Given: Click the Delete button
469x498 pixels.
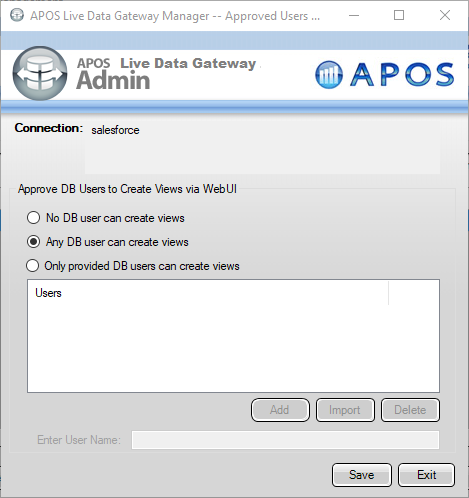Looking at the screenshot, I should point(410,410).
